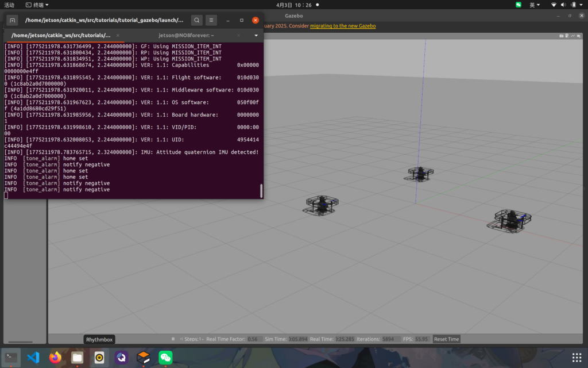The height and width of the screenshot is (368, 588).
Task: Expand the terminal tab list dropdown arrow
Action: [x=256, y=35]
